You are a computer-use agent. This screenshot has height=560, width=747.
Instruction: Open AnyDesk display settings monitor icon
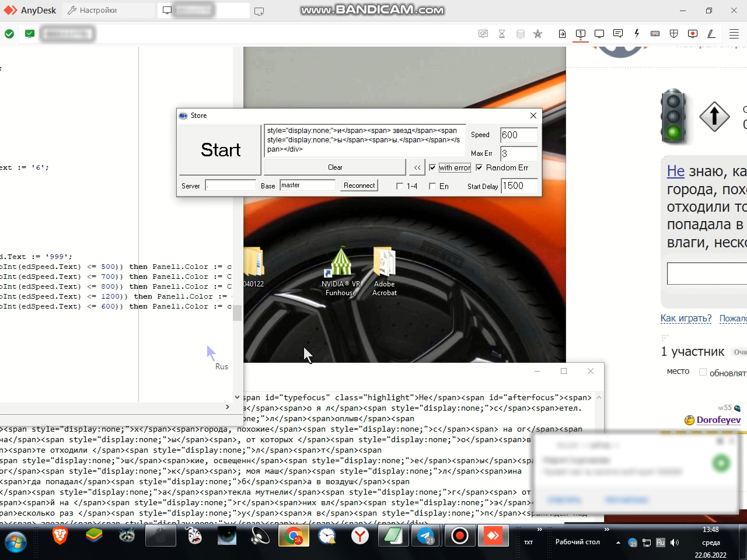(x=599, y=34)
